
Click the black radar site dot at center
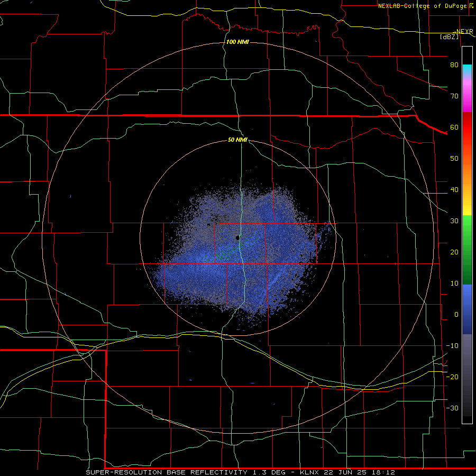click(237, 238)
